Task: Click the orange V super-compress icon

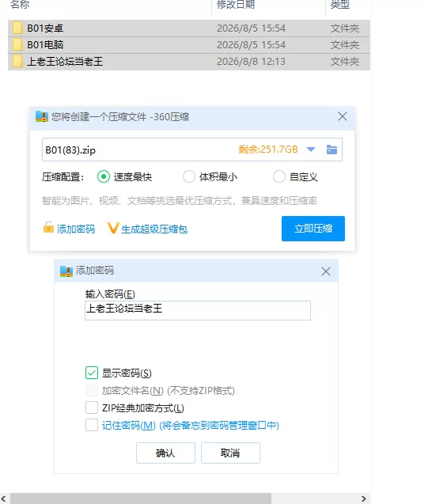Action: click(x=113, y=228)
